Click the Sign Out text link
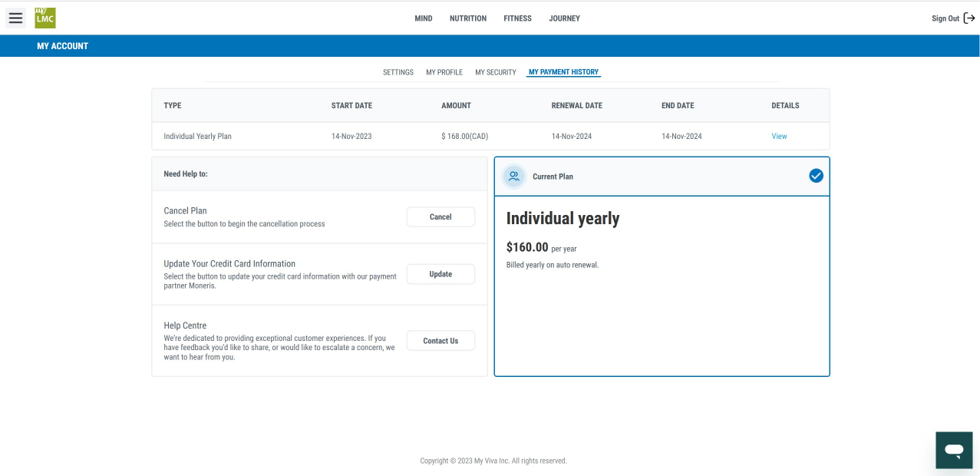 (x=945, y=18)
